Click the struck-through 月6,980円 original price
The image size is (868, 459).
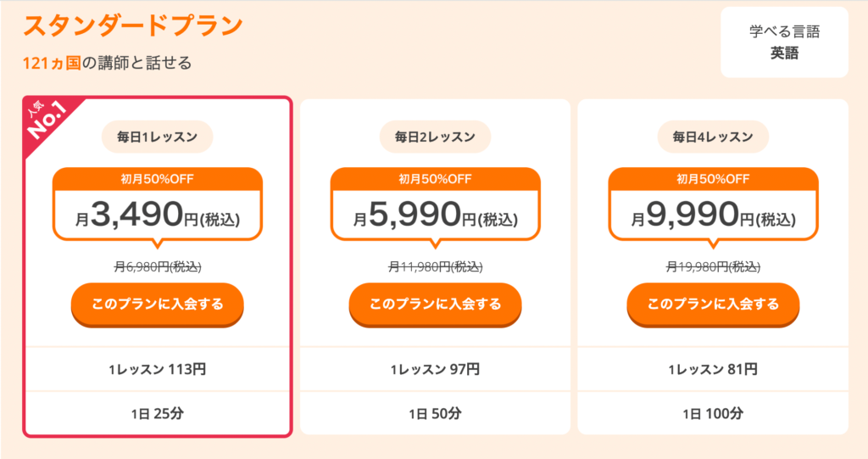click(x=157, y=267)
